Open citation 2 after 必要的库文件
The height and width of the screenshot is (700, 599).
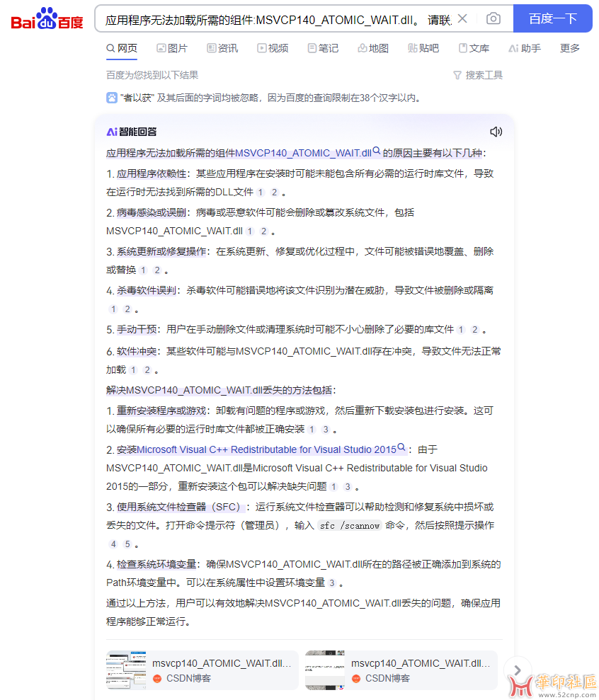475,330
